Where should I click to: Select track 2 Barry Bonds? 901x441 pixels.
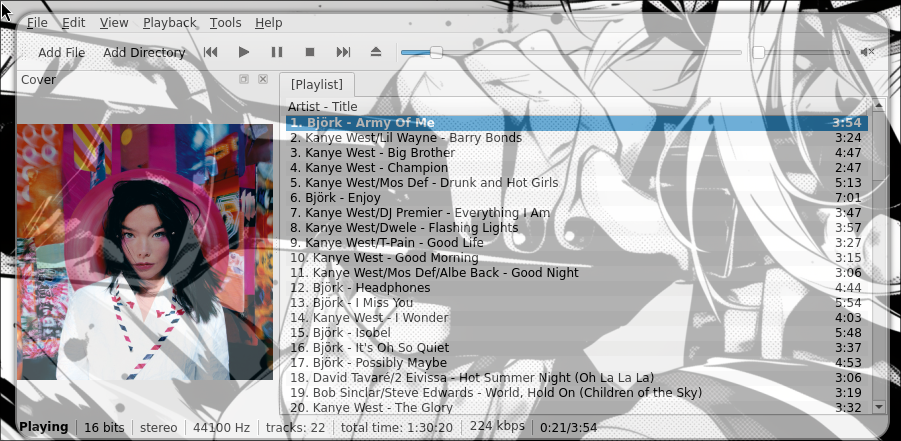577,138
